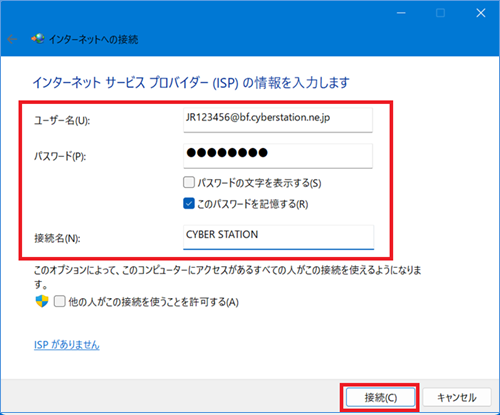The height and width of the screenshot is (415, 500).
Task: Click the option description text about access
Action: pos(227,277)
